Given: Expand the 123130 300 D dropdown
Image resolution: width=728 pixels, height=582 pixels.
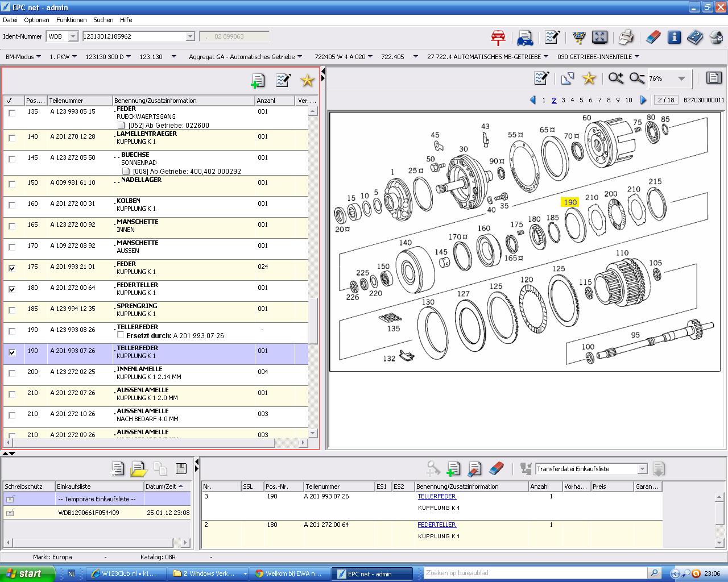Looking at the screenshot, I should coord(128,57).
